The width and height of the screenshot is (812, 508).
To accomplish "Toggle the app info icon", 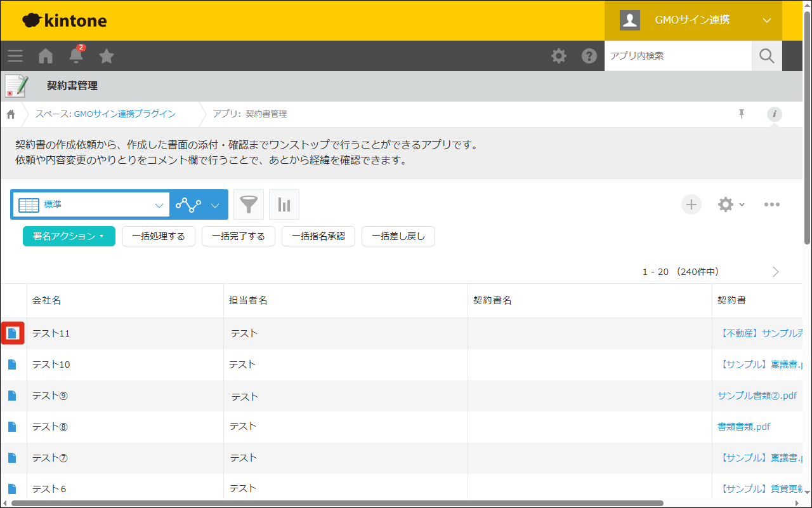I will pos(775,114).
